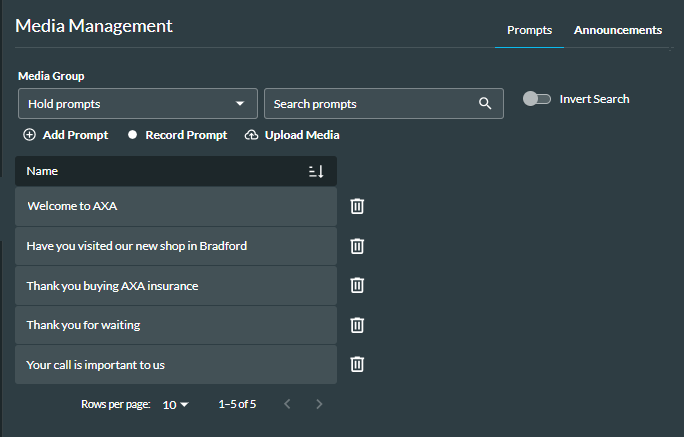
Task: Click the Upload Media button
Action: click(292, 135)
